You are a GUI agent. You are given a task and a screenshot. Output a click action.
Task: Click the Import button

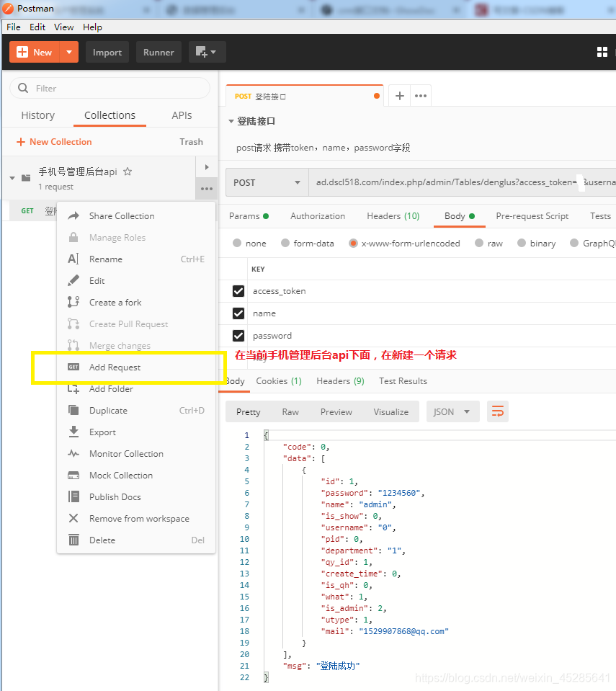[107, 52]
